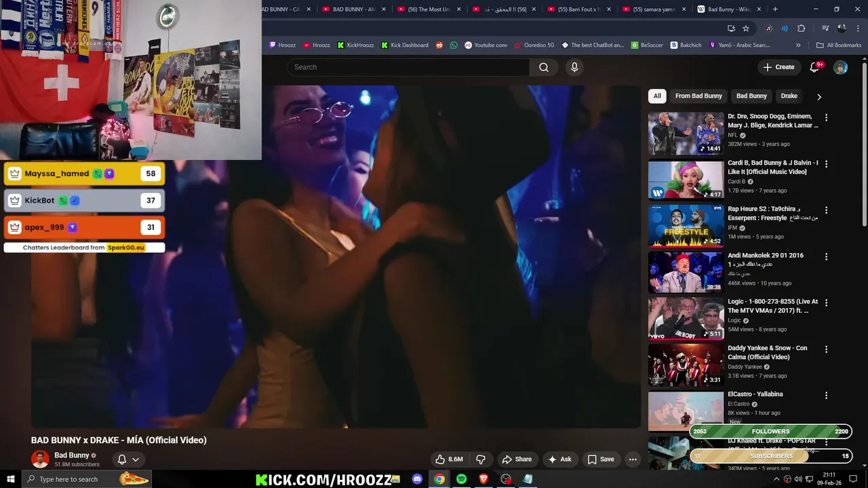Like the MÍA video
This screenshot has height=488, width=868.
pos(449,459)
